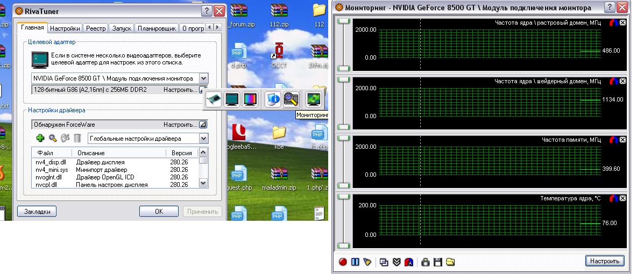The image size is (644, 275).
Task: Click red record button in monitoring window
Action: (x=343, y=262)
